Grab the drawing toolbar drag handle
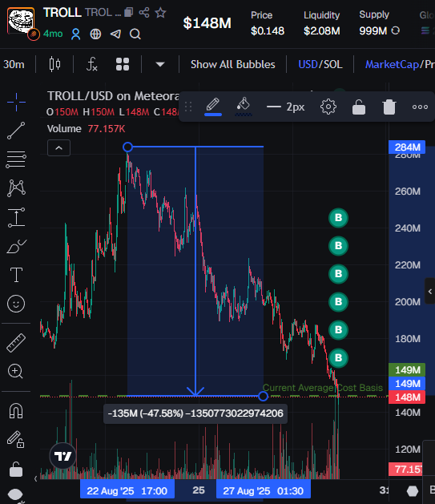The height and width of the screenshot is (504, 435). [188, 107]
